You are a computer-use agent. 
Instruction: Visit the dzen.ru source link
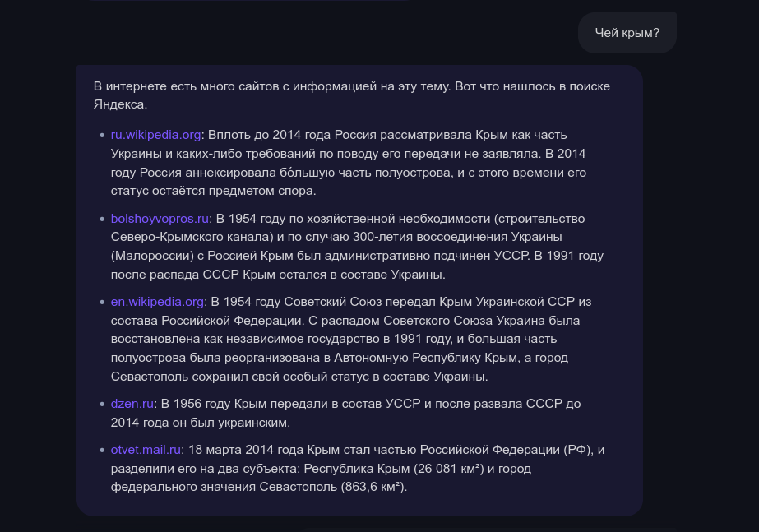(x=132, y=404)
